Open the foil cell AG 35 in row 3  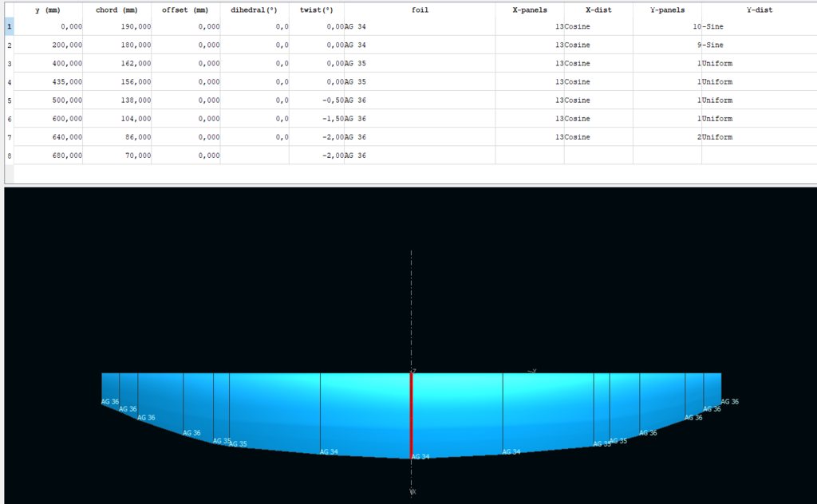(x=420, y=64)
